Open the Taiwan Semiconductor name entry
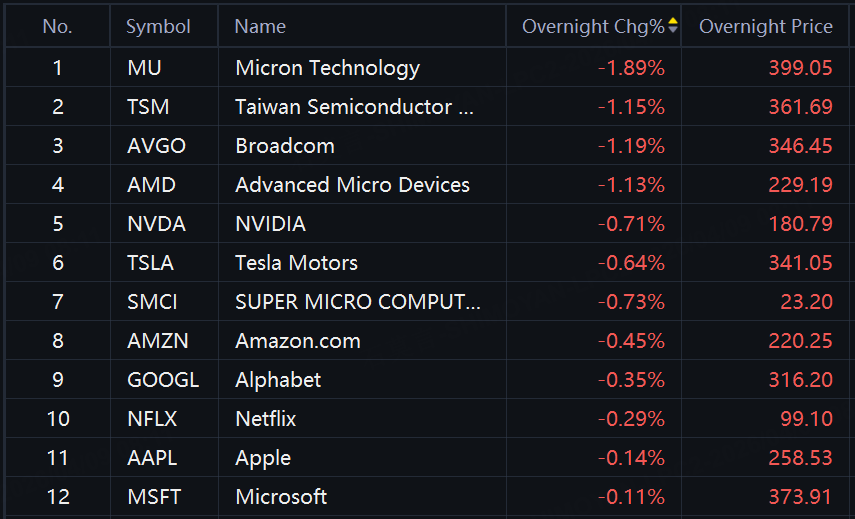The image size is (855, 519). pyautogui.click(x=354, y=107)
